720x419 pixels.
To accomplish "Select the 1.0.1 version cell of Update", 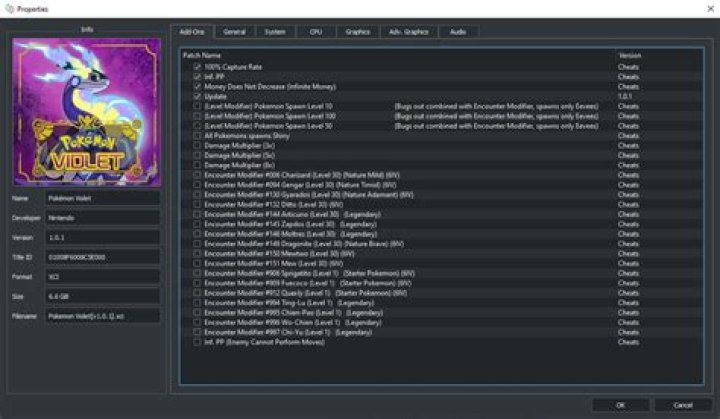I will [625, 96].
